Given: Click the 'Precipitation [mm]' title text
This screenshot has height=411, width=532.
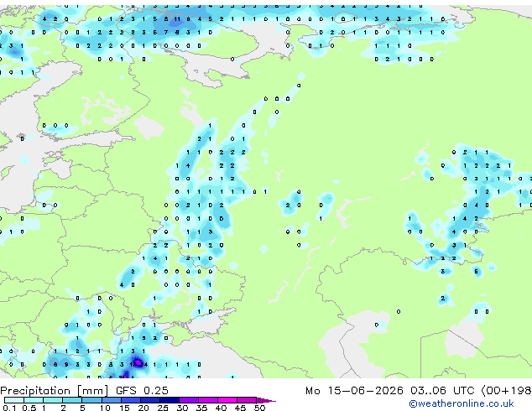Looking at the screenshot, I should point(55,391).
